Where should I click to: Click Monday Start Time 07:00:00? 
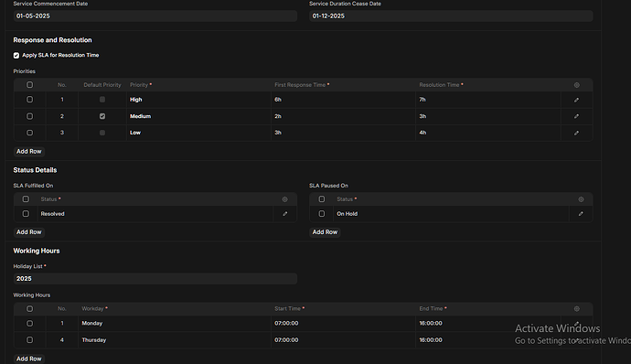pos(343,324)
